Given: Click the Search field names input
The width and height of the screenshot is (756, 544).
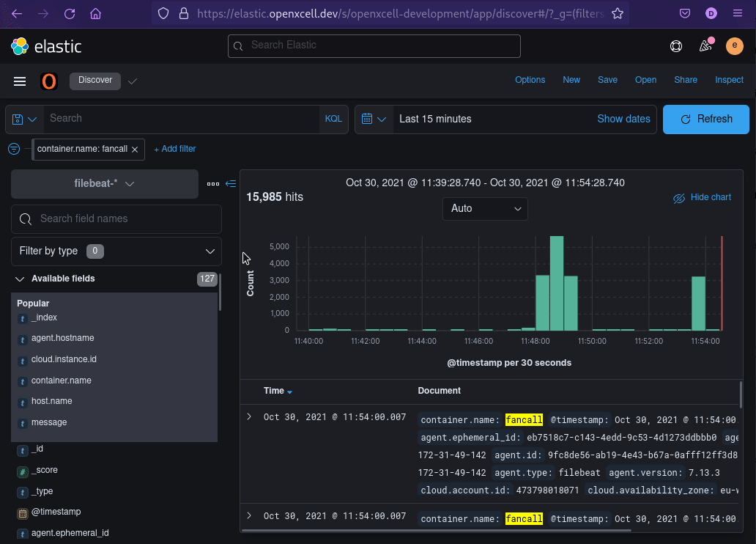Looking at the screenshot, I should [x=125, y=218].
